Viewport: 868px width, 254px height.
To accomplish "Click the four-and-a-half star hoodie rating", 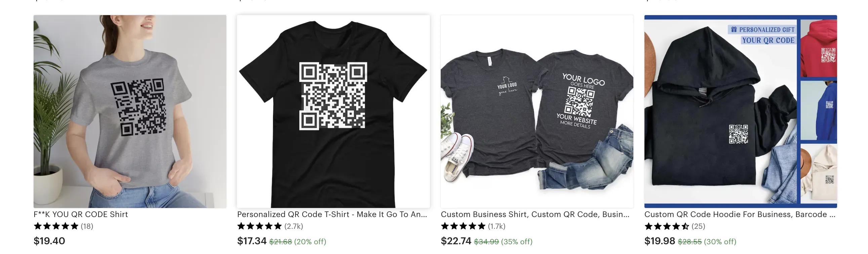I will coord(667,226).
